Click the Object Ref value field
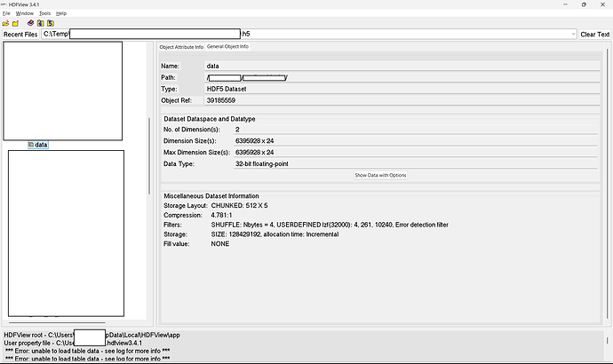Image resolution: width=613 pixels, height=364 pixels. click(402, 100)
